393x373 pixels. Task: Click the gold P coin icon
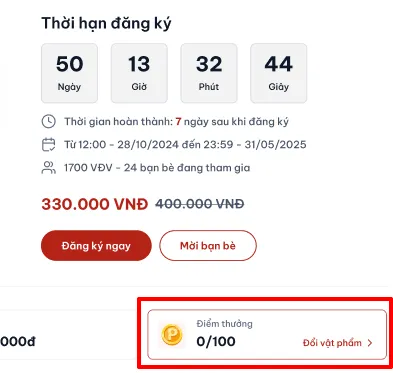[172, 334]
